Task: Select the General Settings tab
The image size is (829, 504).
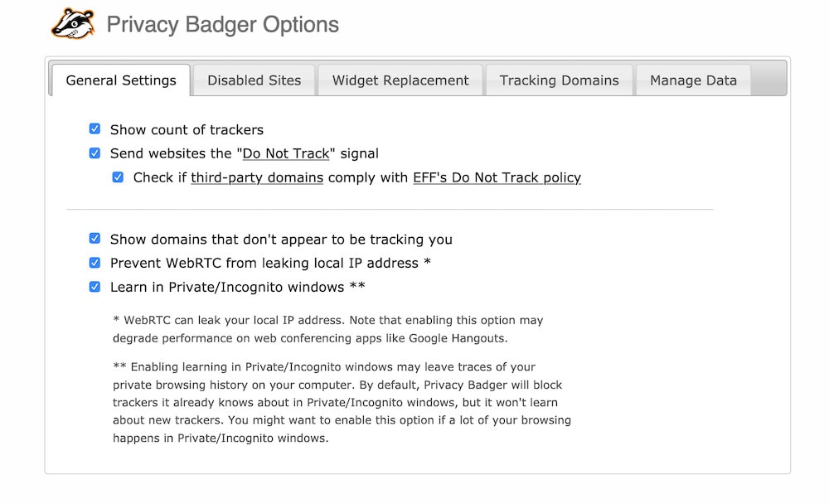Action: [121, 80]
